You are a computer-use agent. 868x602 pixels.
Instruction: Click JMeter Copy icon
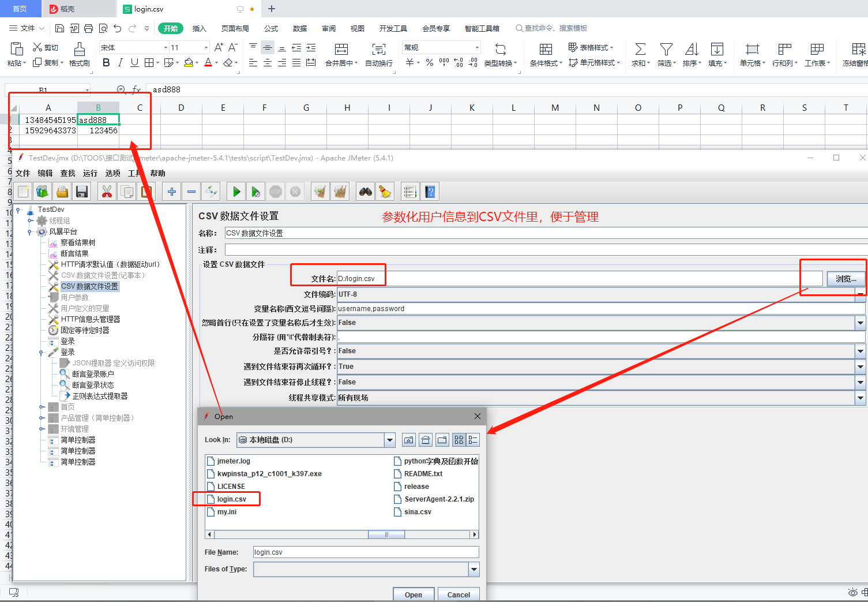(126, 192)
